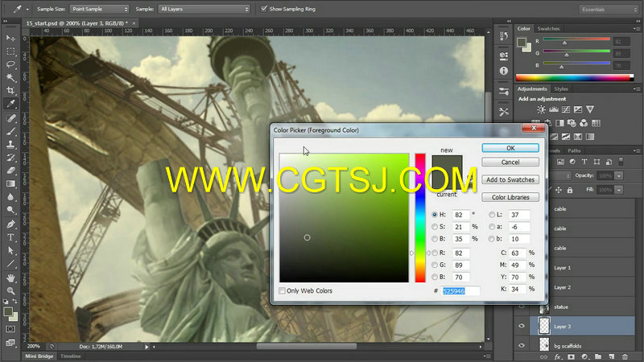Click Cancel in Color Picker
Screen dimensions: 644x362
510,162
